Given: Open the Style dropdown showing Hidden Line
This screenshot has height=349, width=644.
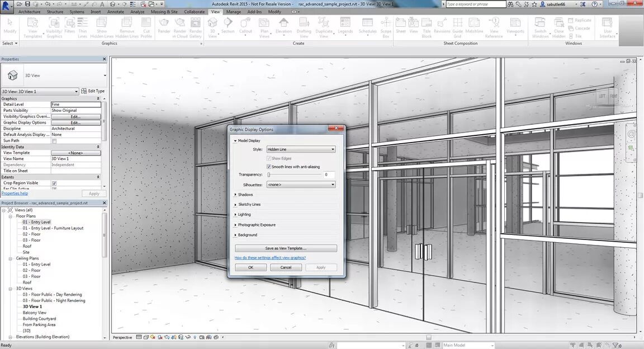Looking at the screenshot, I should point(301,149).
